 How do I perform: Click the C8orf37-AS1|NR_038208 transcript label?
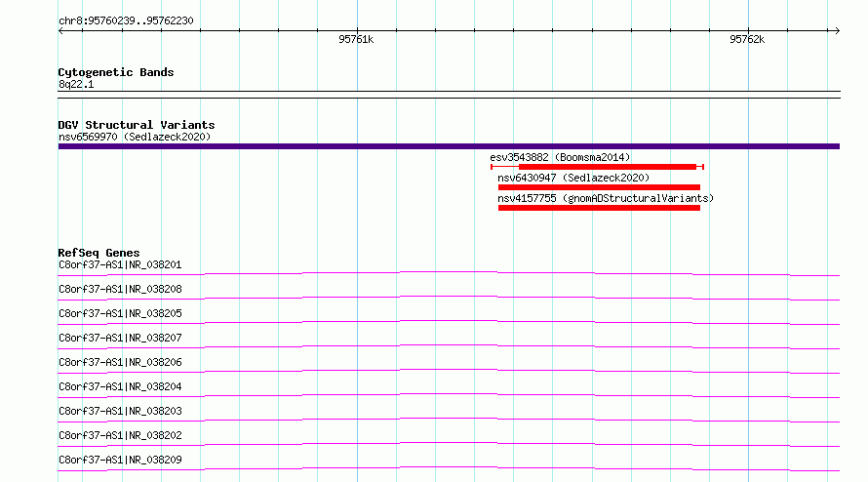click(x=120, y=289)
